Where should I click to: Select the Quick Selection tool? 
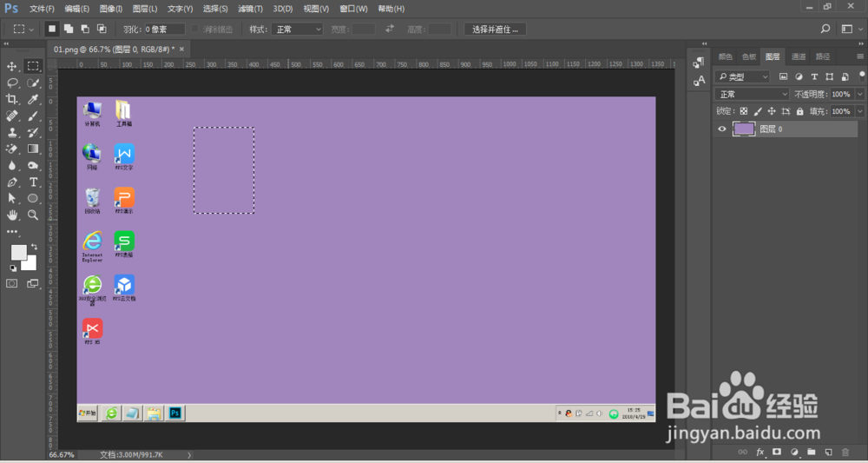point(33,83)
